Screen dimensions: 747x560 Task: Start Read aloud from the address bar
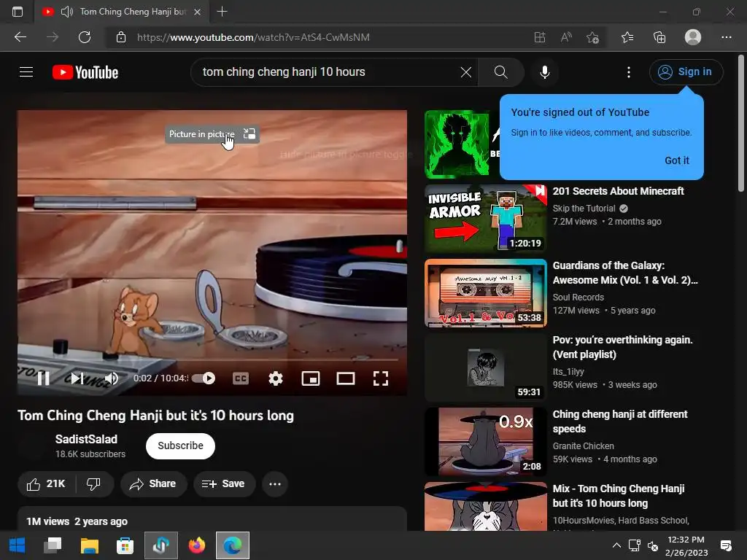click(x=566, y=37)
